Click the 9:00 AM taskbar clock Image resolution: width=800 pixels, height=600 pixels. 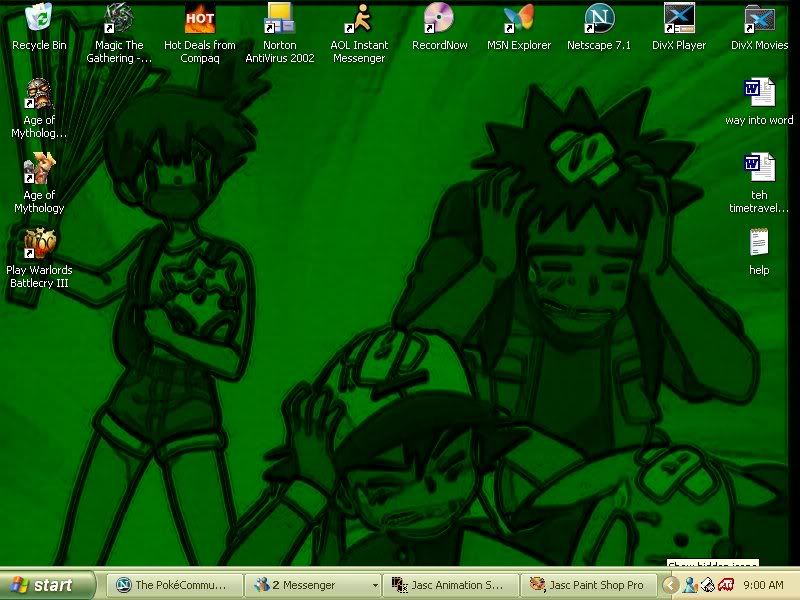[764, 585]
